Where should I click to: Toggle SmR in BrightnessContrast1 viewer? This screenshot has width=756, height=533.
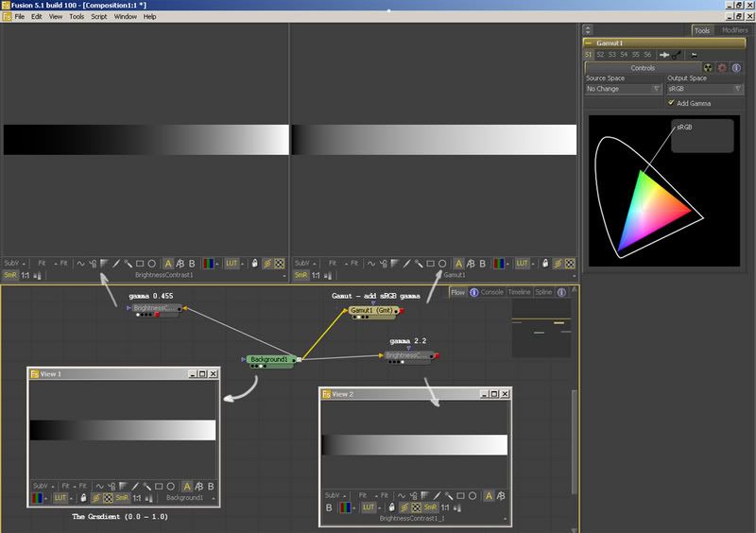point(10,275)
